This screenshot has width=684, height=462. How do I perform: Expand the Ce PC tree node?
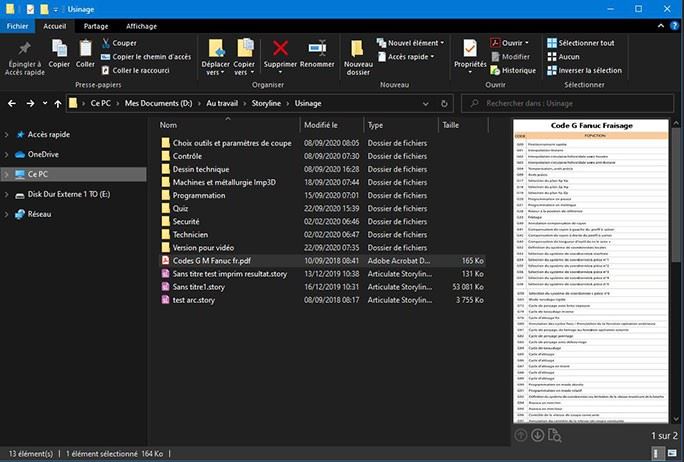8,174
